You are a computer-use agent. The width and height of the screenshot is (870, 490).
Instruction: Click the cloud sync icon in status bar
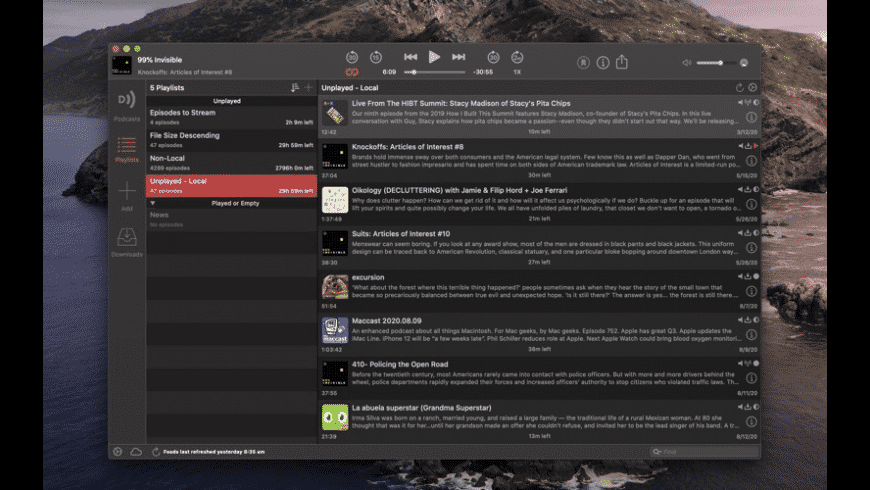click(136, 452)
